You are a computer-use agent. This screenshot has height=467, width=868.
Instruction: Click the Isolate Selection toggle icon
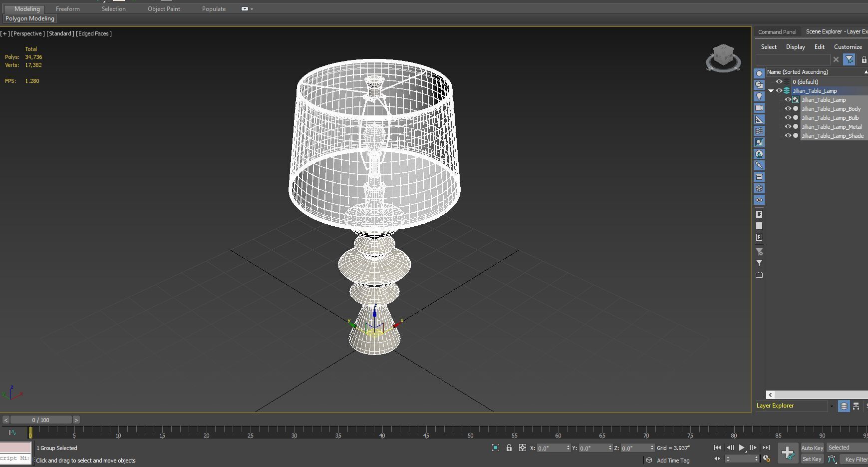[x=496, y=448]
